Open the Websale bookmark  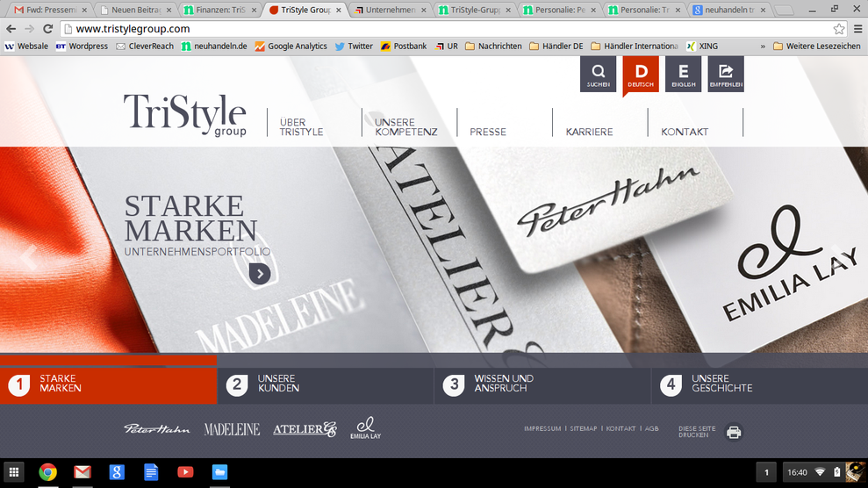(x=26, y=47)
